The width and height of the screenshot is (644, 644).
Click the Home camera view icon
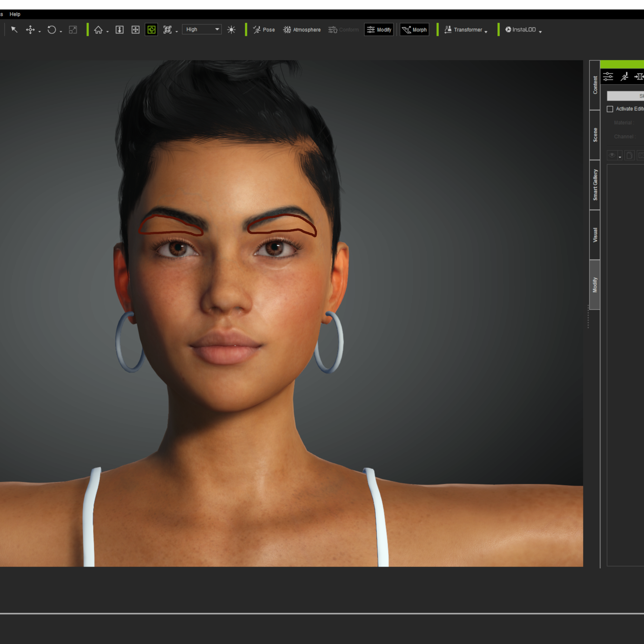pos(98,30)
